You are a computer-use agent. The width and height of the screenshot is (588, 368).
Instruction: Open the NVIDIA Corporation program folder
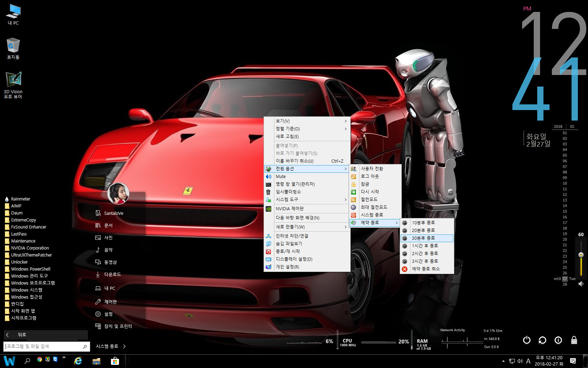pos(27,248)
